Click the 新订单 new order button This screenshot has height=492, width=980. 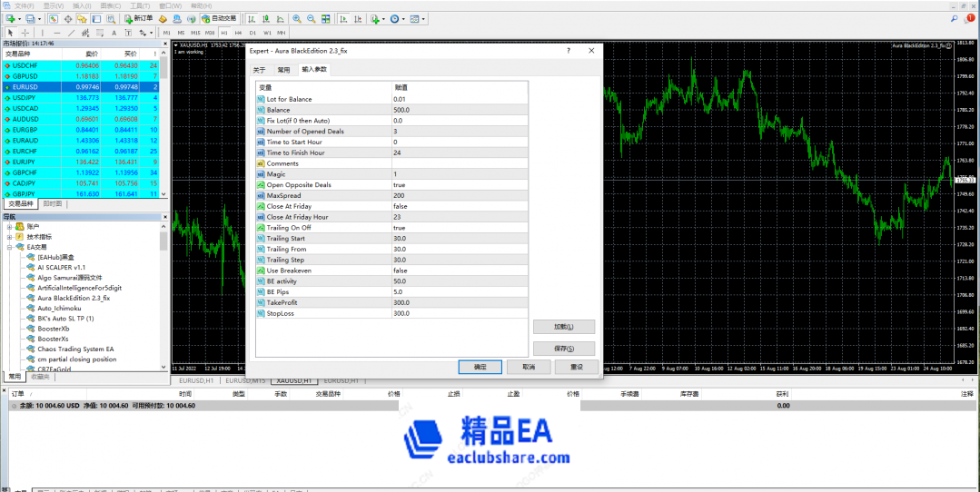point(139,19)
